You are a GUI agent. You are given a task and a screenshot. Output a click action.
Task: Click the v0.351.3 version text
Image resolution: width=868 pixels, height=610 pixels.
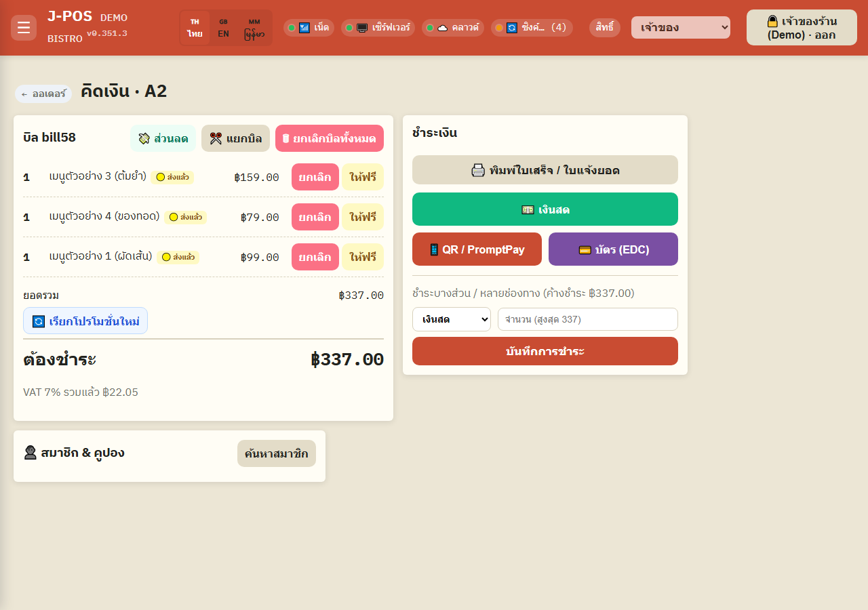(106, 33)
